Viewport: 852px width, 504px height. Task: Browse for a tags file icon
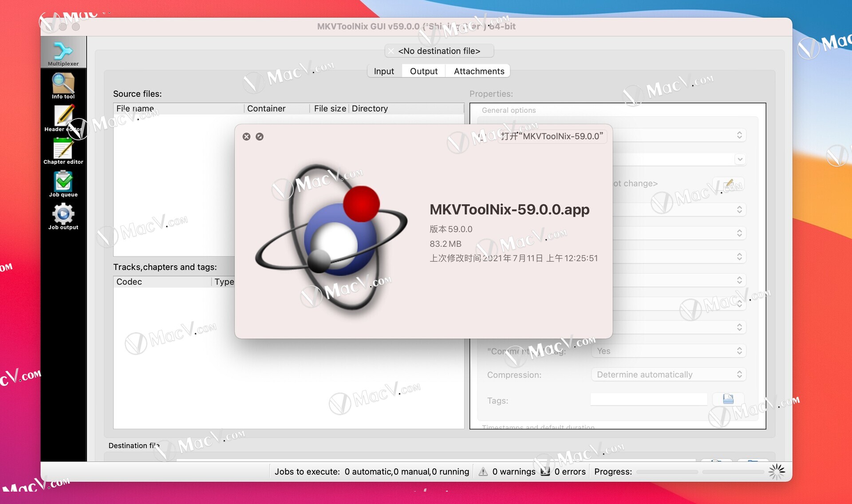click(x=728, y=399)
